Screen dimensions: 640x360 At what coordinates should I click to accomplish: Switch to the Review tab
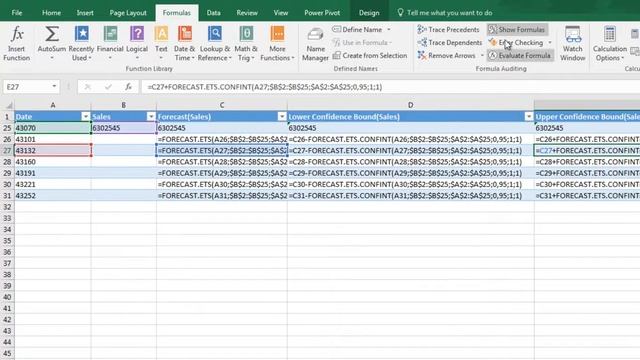pos(247,13)
